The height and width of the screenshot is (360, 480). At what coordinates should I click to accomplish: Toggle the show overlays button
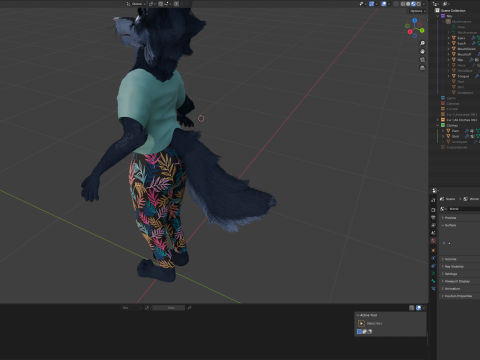click(384, 4)
